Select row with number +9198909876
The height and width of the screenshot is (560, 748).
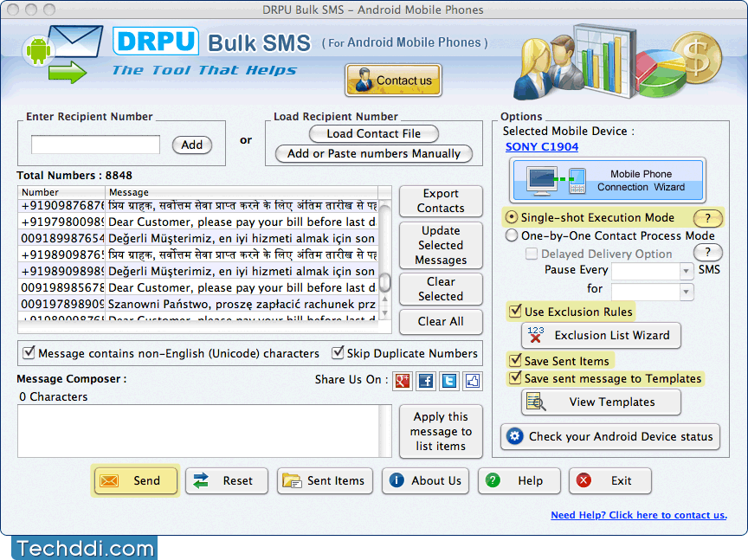198,254
